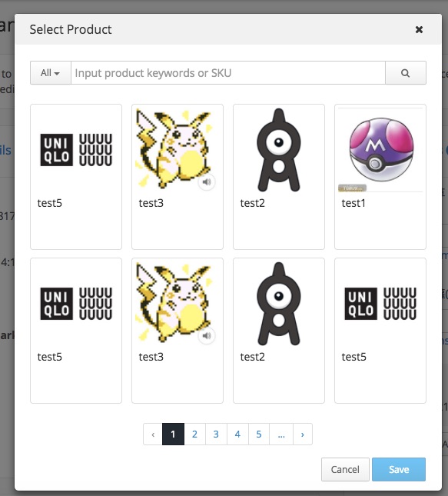
Task: Click the Cancel button
Action: coord(345,469)
